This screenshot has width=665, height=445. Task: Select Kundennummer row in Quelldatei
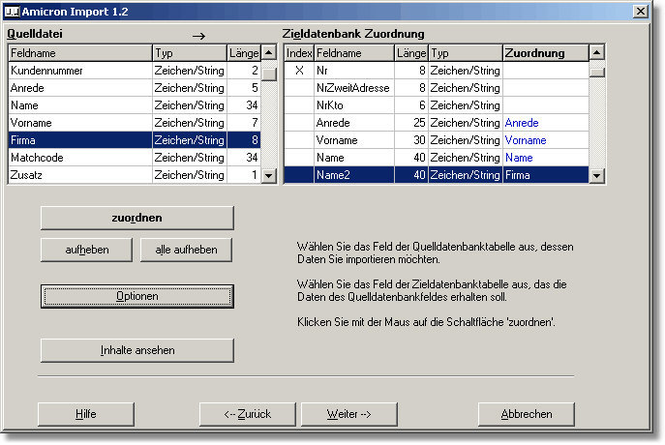click(134, 70)
